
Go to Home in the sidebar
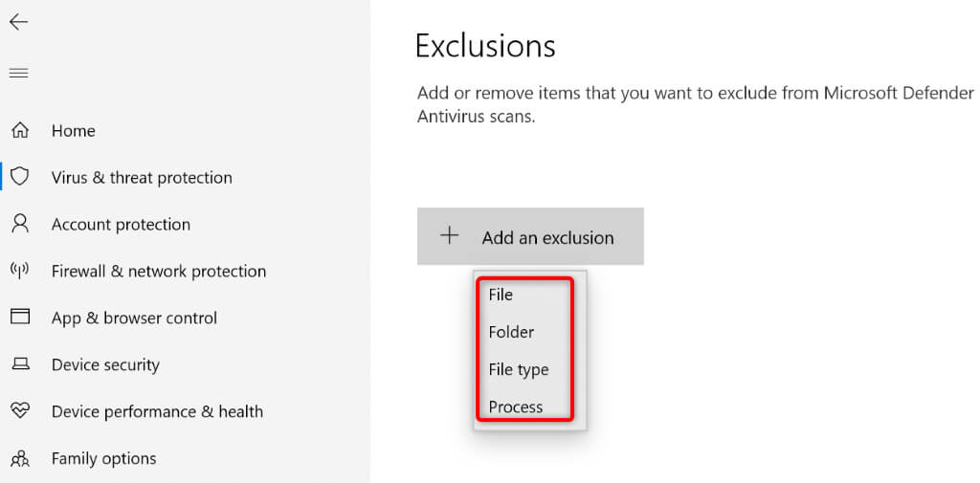74,131
